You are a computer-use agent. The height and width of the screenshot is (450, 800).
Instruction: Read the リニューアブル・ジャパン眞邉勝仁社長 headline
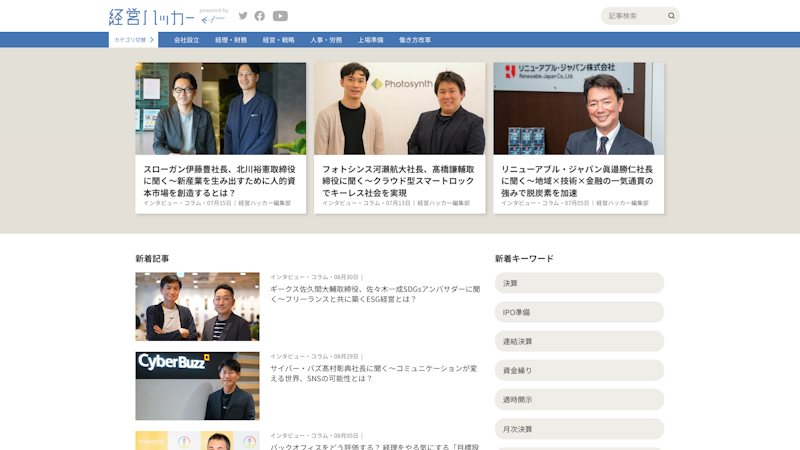click(577, 181)
